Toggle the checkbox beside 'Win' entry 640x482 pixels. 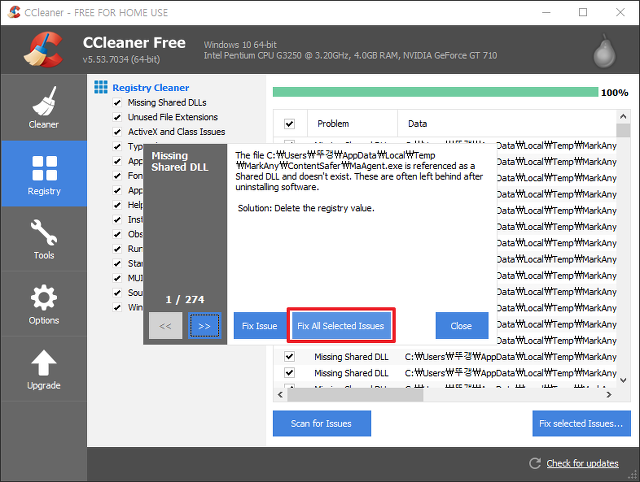pos(117,307)
